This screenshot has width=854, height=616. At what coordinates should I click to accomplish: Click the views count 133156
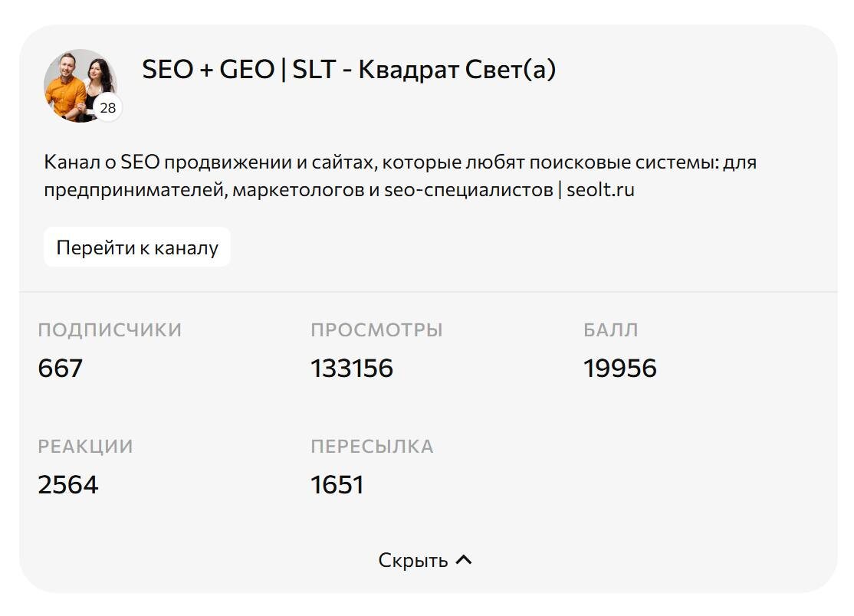(351, 369)
